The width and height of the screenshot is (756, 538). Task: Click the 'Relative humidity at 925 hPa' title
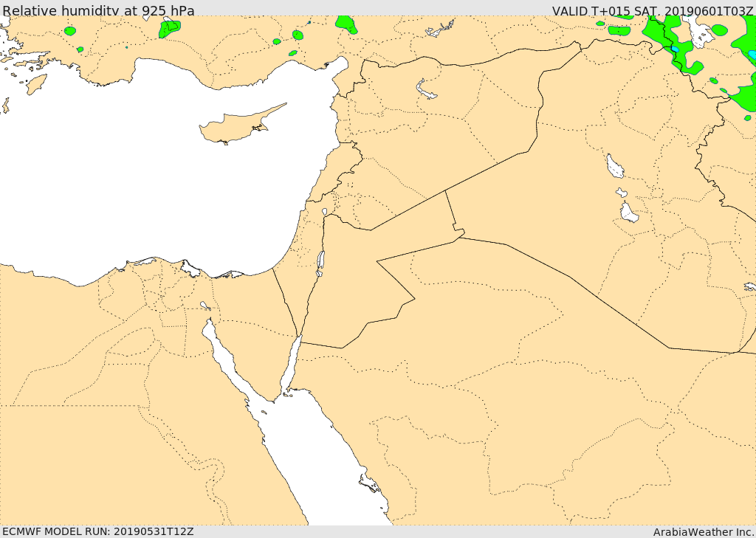[99, 10]
